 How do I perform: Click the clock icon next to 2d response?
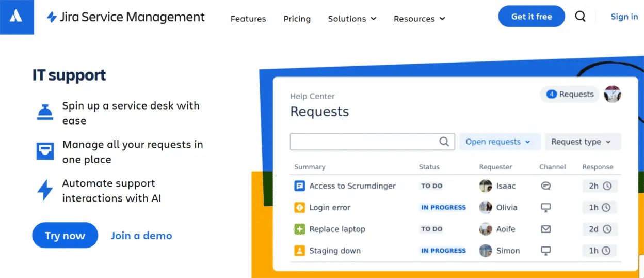(x=607, y=229)
